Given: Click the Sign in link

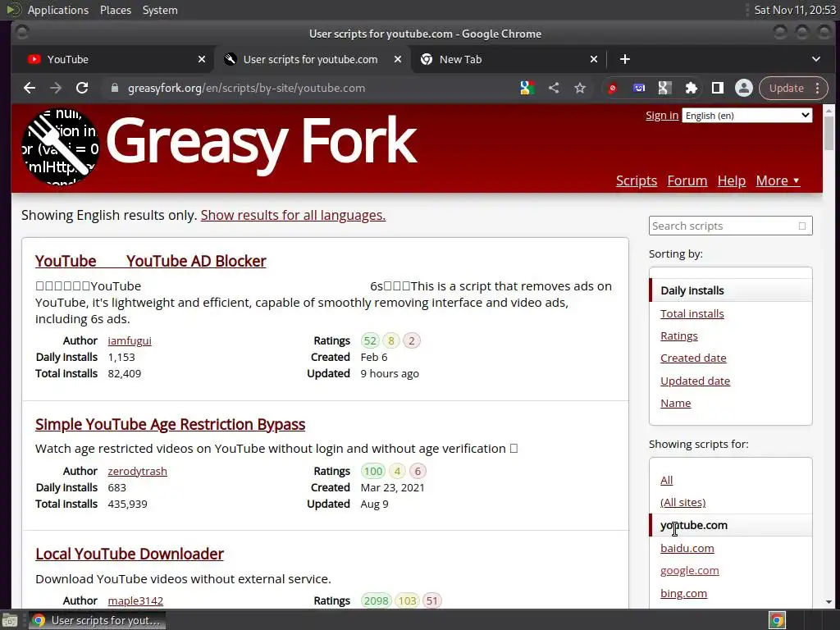Looking at the screenshot, I should (662, 115).
